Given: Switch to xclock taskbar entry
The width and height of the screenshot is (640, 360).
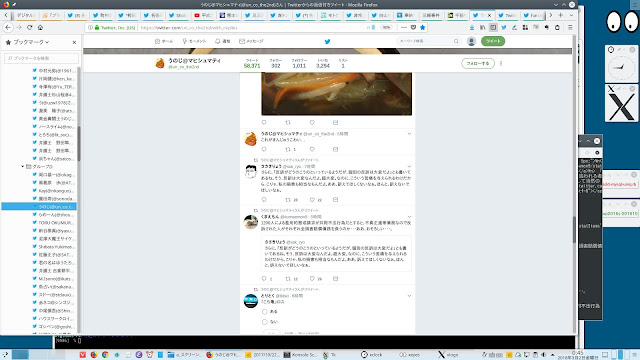Looking at the screenshot, I should [372, 355].
